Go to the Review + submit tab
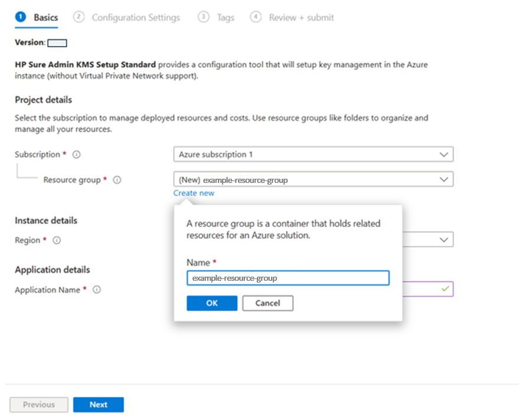The width and height of the screenshot is (519, 420). point(301,17)
